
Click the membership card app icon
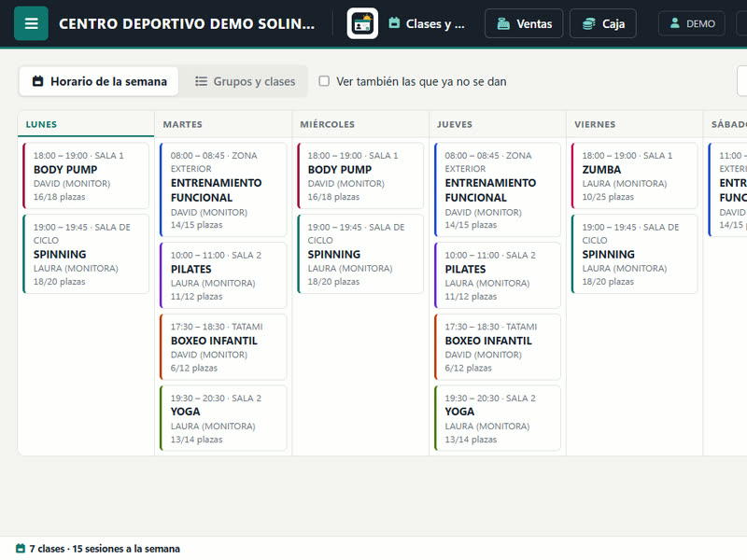(362, 23)
